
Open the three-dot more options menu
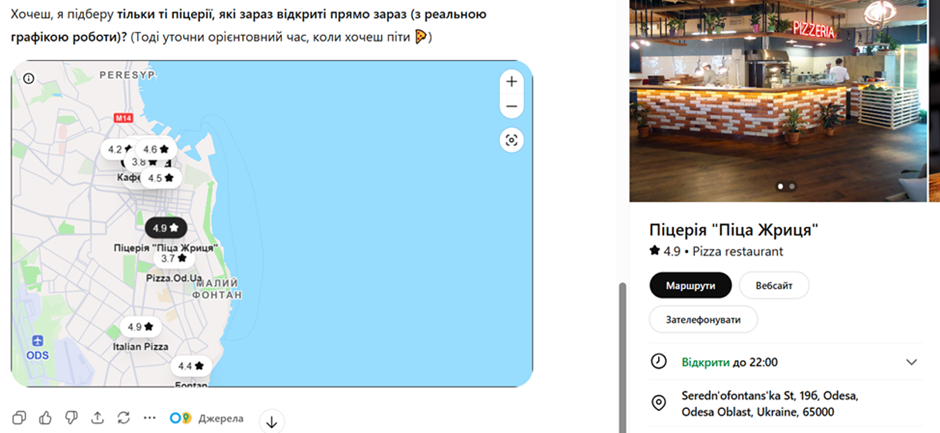coord(150,417)
